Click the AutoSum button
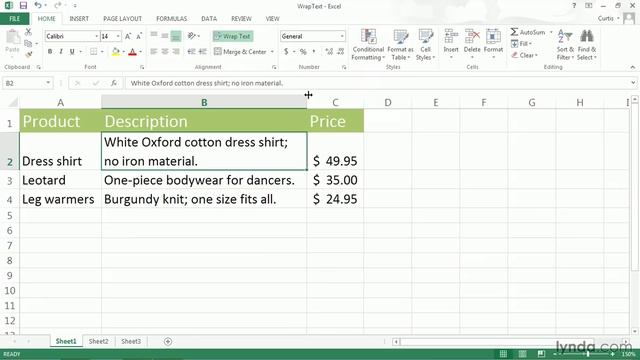 528,32
